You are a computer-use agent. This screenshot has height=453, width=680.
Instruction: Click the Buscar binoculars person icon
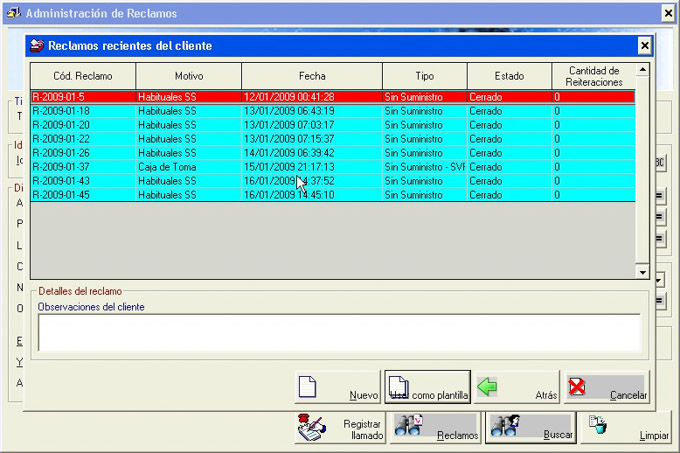pos(505,426)
